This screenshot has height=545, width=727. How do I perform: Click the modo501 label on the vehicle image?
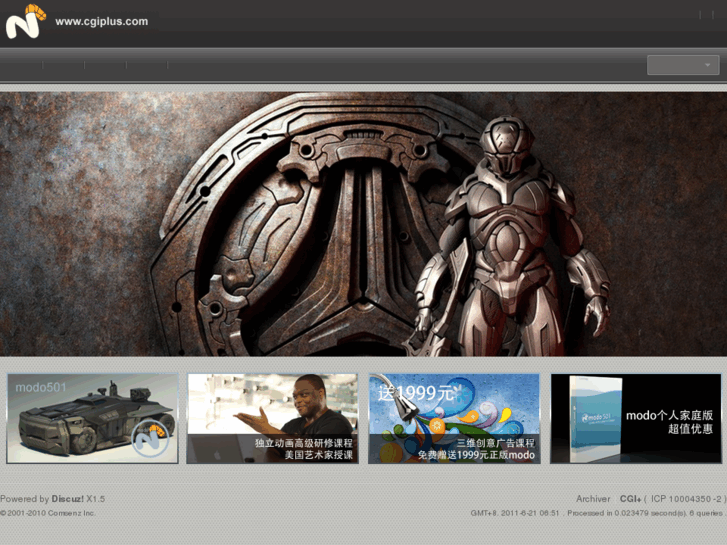click(x=41, y=387)
